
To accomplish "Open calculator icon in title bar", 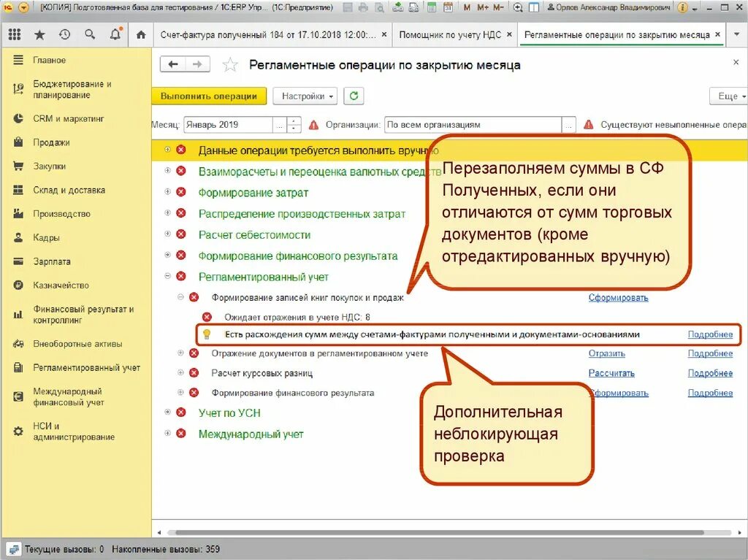I will coord(431,7).
